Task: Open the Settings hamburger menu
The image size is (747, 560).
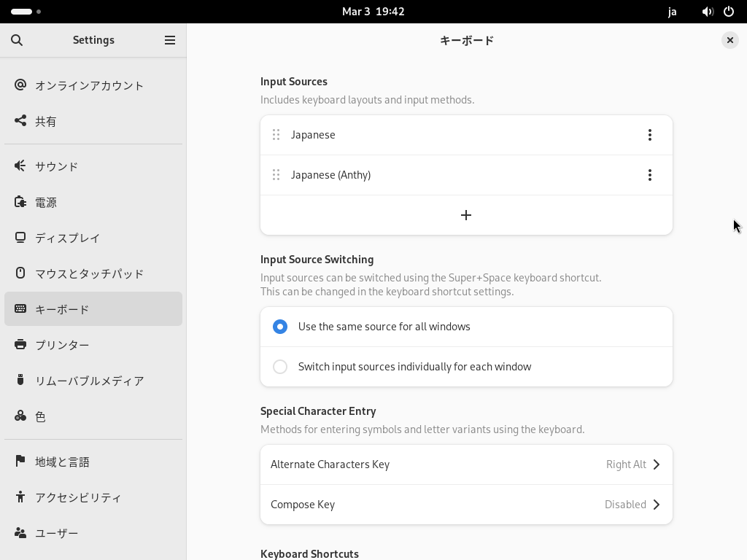Action: (x=169, y=40)
